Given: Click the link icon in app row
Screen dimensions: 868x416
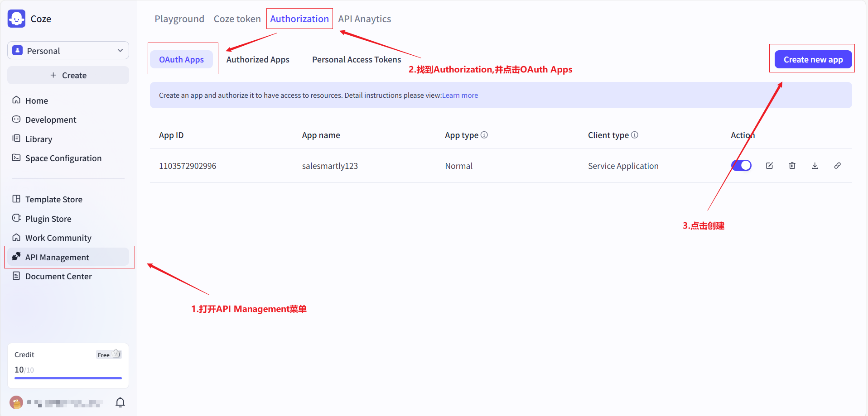Looking at the screenshot, I should 837,166.
